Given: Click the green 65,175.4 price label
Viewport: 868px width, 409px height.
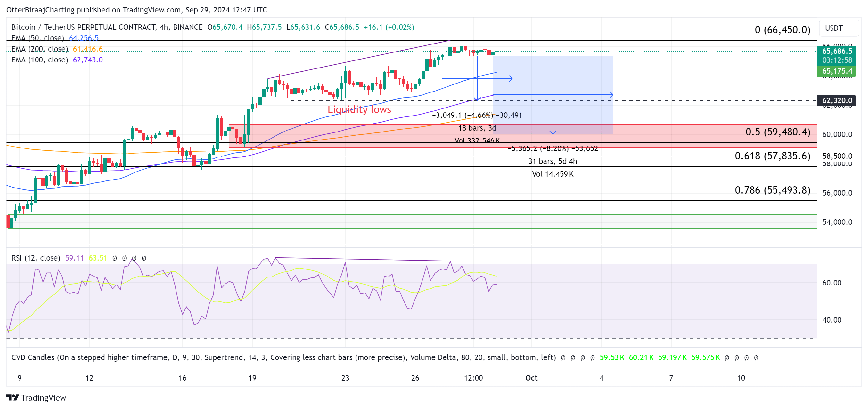Looking at the screenshot, I should (x=837, y=71).
